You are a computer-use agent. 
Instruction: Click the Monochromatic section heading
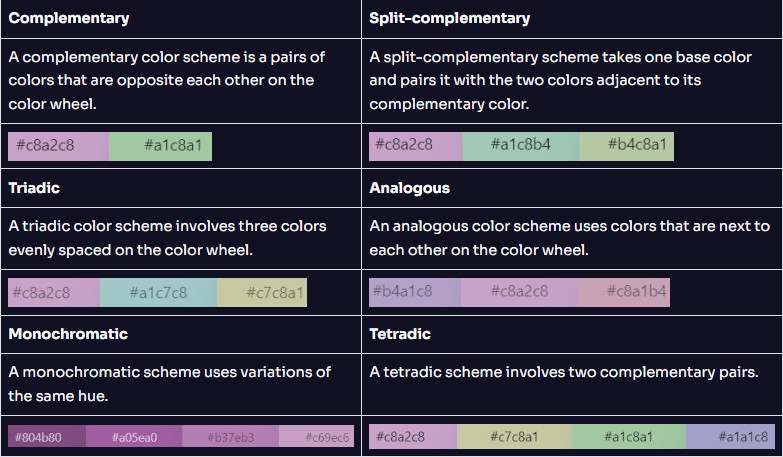68,334
